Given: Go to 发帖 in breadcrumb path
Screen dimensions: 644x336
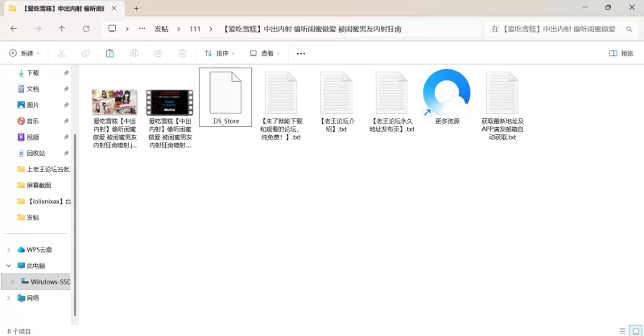Looking at the screenshot, I should pyautogui.click(x=161, y=28).
